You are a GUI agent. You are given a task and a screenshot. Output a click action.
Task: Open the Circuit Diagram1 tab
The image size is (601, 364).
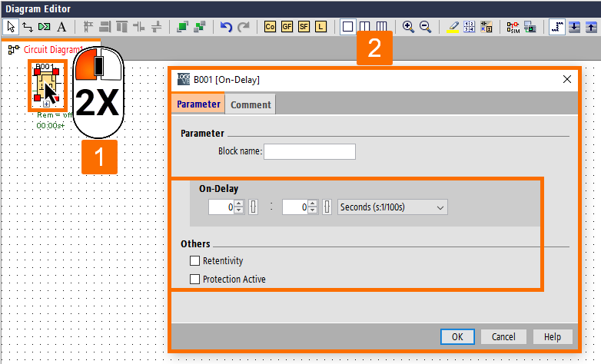click(52, 49)
